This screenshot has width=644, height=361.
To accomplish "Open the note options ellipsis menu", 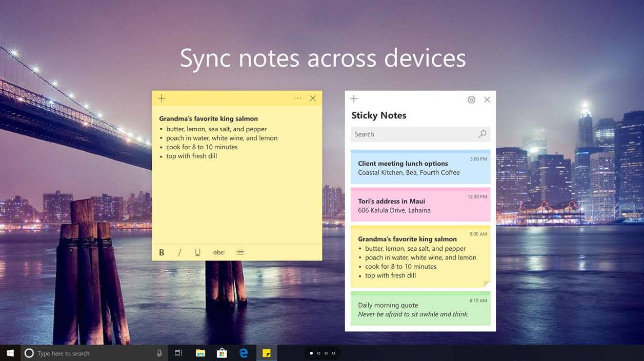I will [297, 98].
